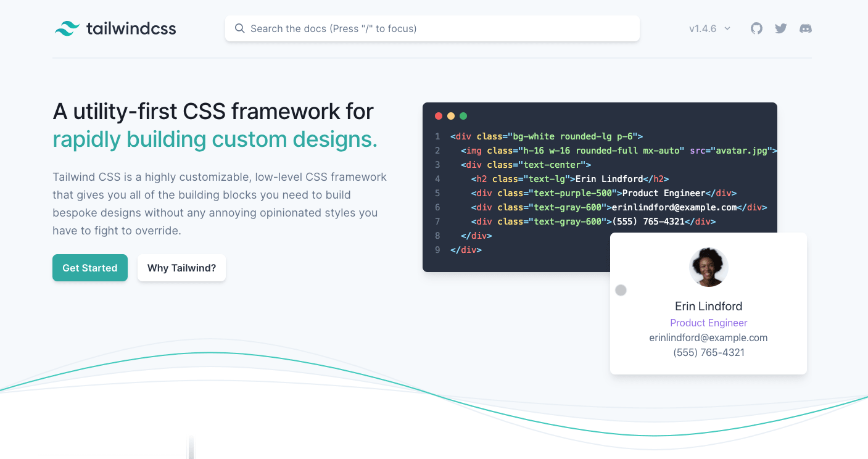Click the (555) 765-4321 phone number
The image size is (868, 459).
708,352
